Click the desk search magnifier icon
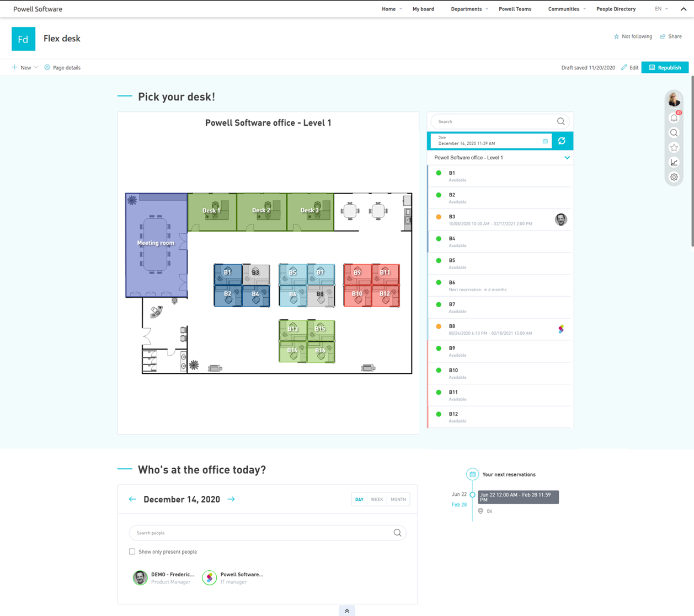Viewport: 694px width, 616px height. click(x=560, y=121)
